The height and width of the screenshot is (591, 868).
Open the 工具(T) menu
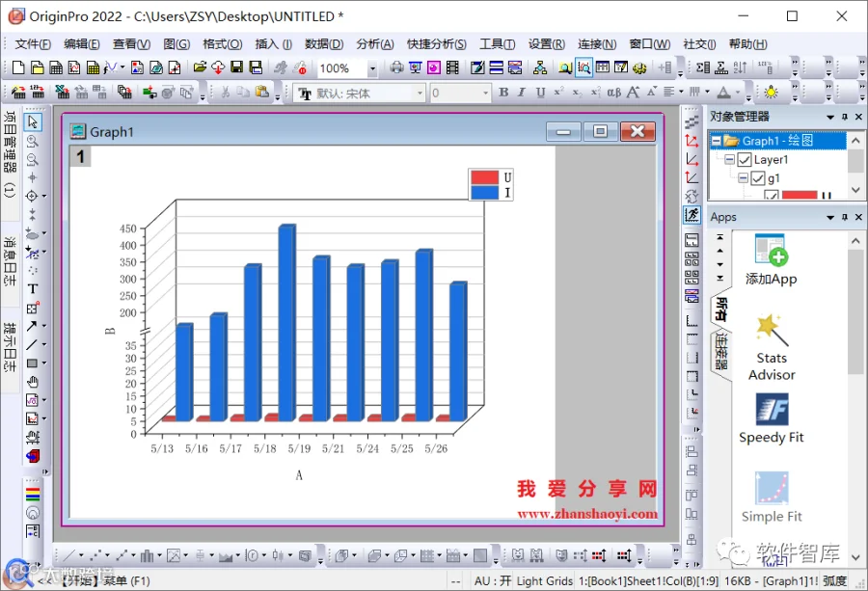497,44
